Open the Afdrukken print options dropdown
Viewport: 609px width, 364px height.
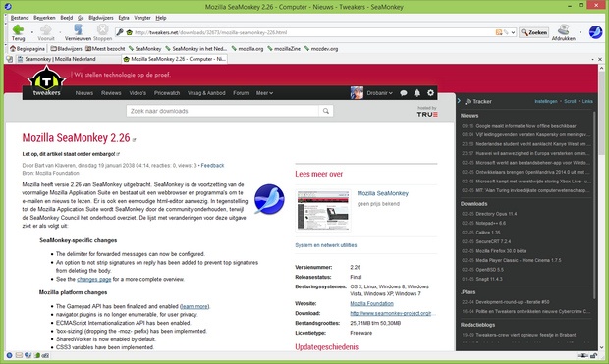pos(581,32)
